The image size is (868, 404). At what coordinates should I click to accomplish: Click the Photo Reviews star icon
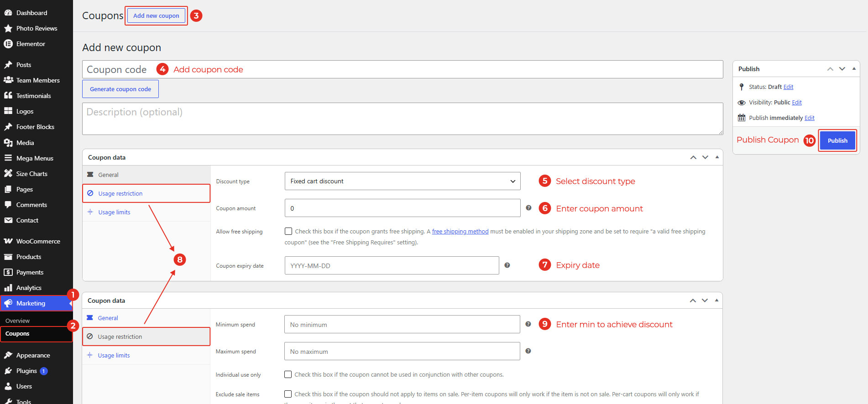pyautogui.click(x=8, y=28)
